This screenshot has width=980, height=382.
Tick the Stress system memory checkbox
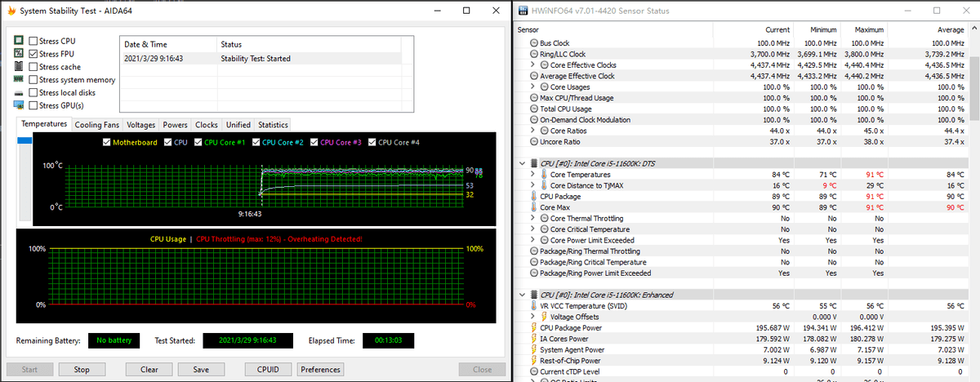click(33, 80)
